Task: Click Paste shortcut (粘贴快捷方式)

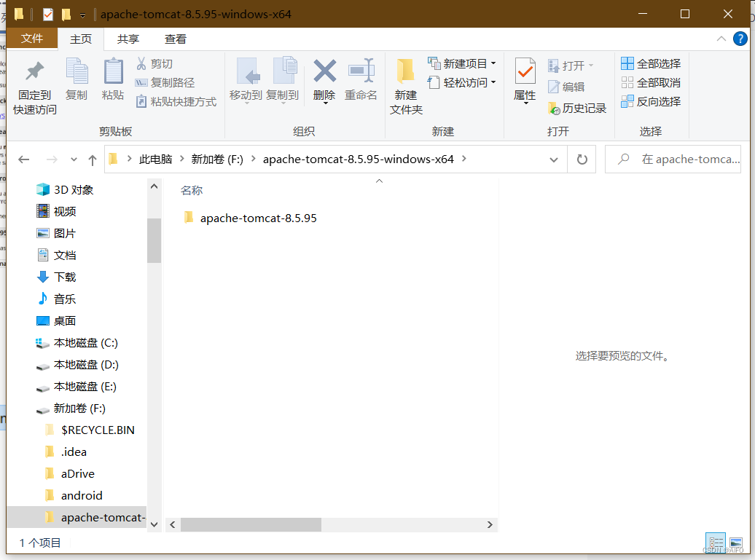Action: coord(176,101)
